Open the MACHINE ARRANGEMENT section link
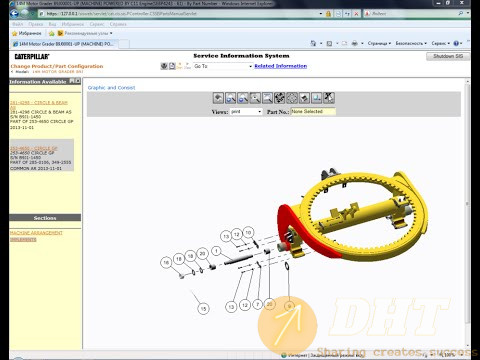The height and width of the screenshot is (360, 480). 36,233
